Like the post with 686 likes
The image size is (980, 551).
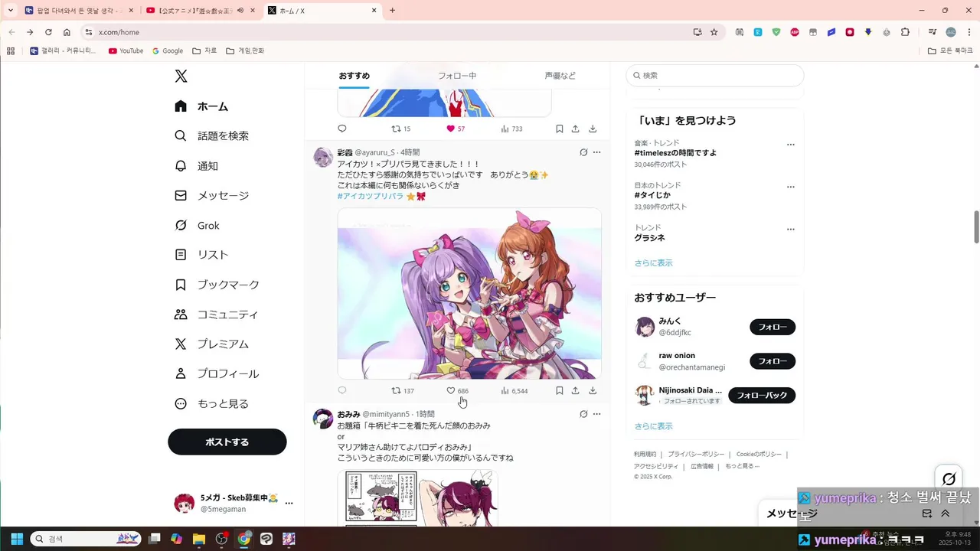pyautogui.click(x=458, y=390)
